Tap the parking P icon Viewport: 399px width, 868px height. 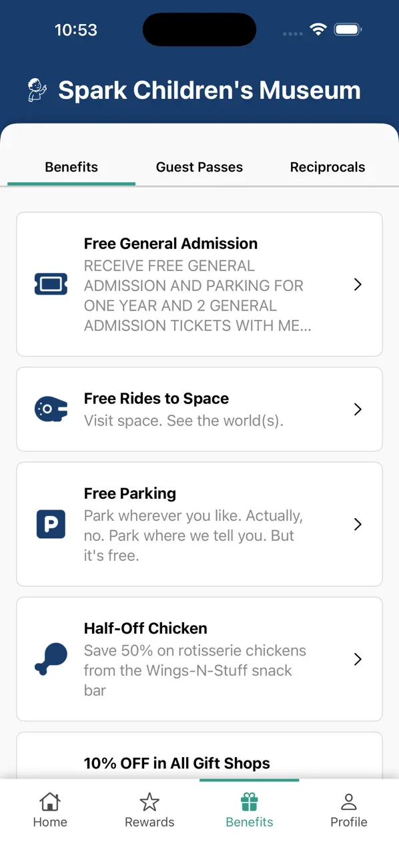(x=51, y=524)
